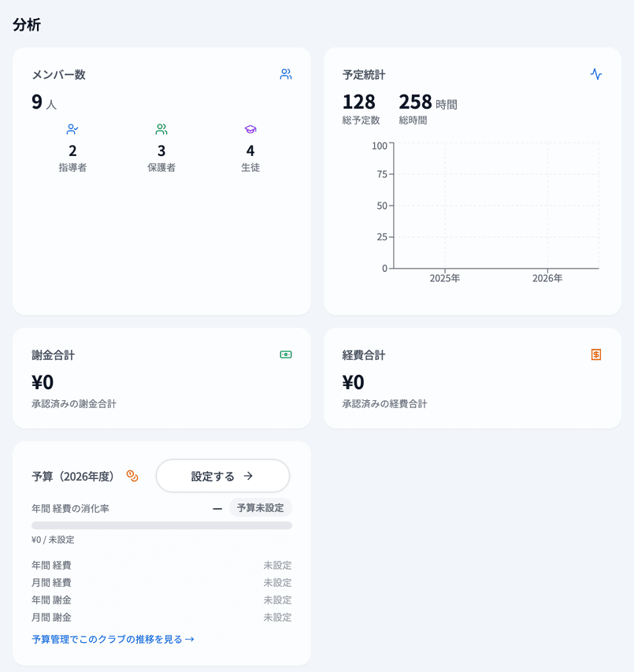Screen dimensions: 634x672
Task: Click the 経費合計 card title
Action: point(364,355)
